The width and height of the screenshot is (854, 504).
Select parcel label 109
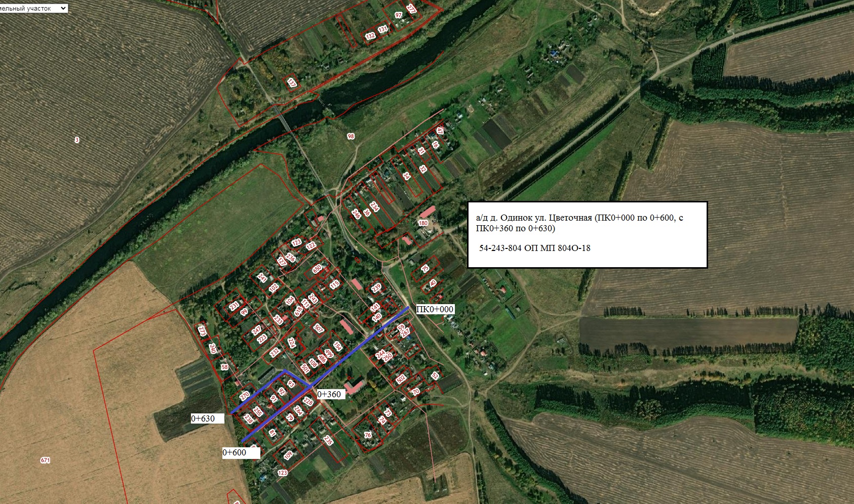288,455
